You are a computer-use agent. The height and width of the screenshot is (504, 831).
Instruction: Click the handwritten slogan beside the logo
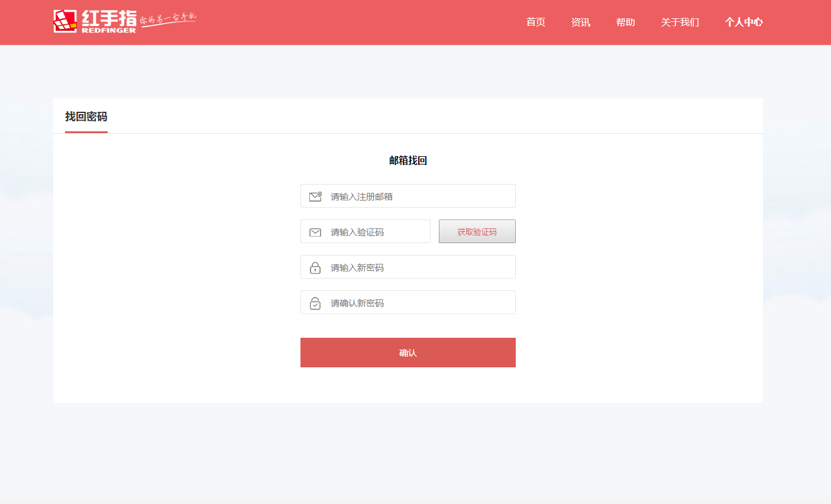(168, 19)
